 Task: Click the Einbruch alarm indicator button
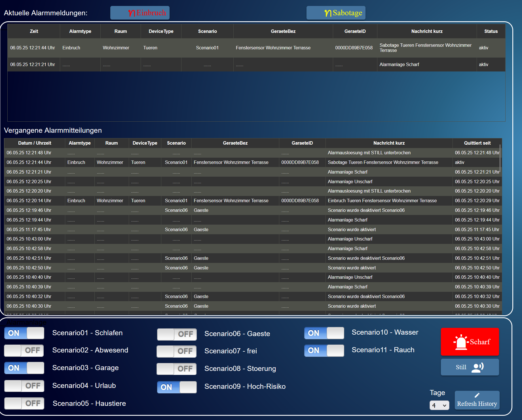click(140, 13)
